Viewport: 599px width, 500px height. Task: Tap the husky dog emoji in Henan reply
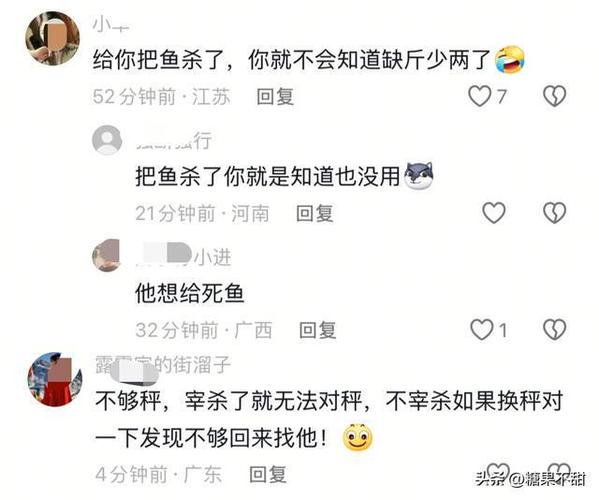coord(419,176)
